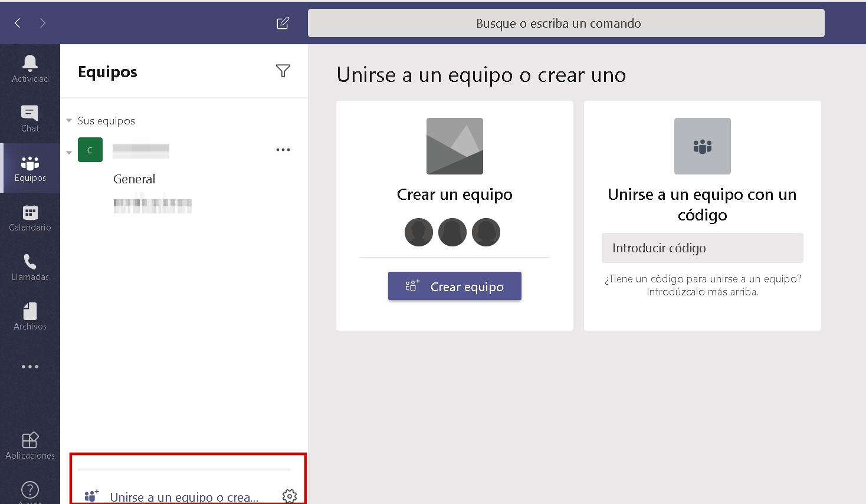Open the blurred channel under General
866x504 pixels.
[153, 205]
